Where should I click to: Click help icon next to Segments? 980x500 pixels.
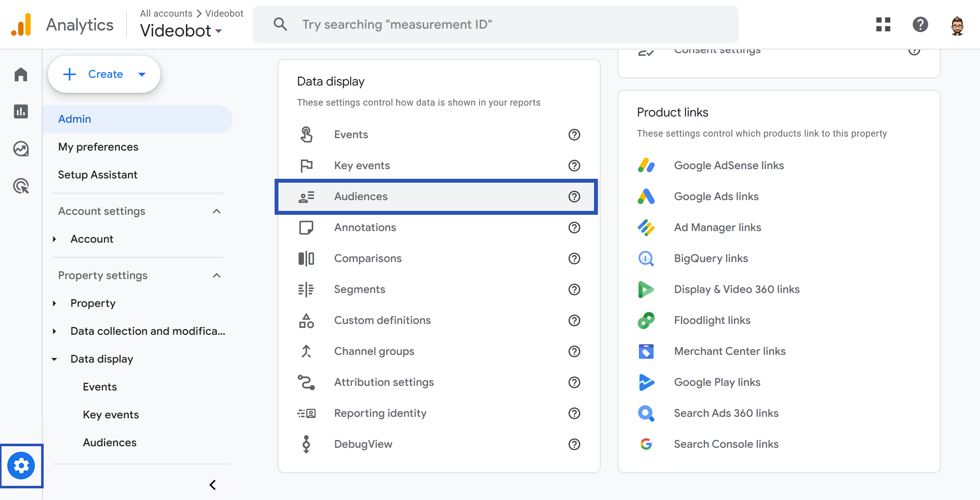(x=574, y=289)
